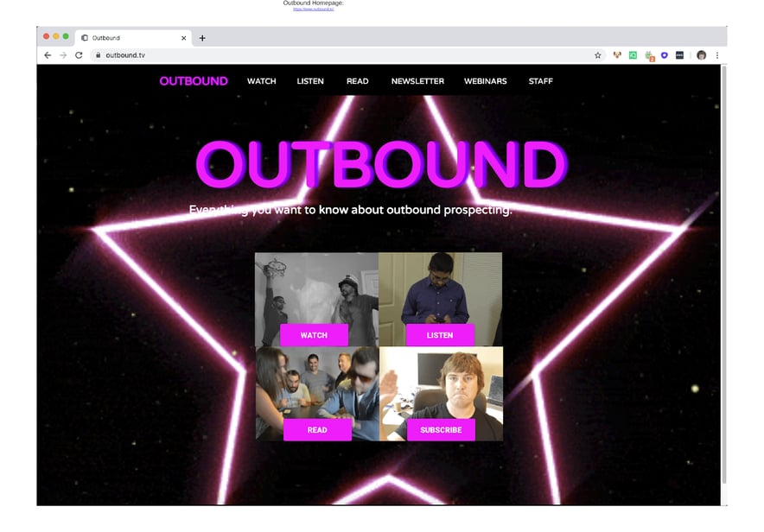Click the red window close dot
Image resolution: width=764 pixels, height=532 pixels.
(47, 36)
